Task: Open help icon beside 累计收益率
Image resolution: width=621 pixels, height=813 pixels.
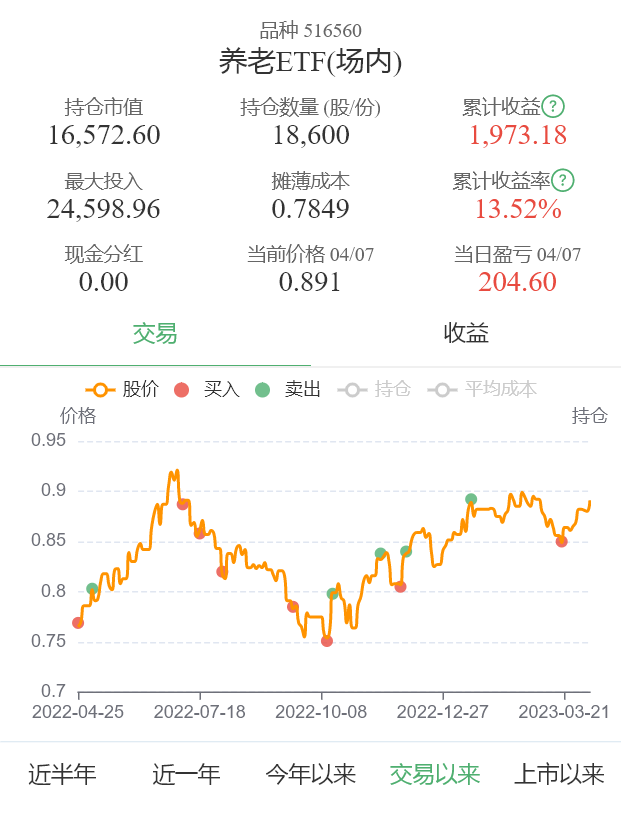Action: tap(562, 180)
